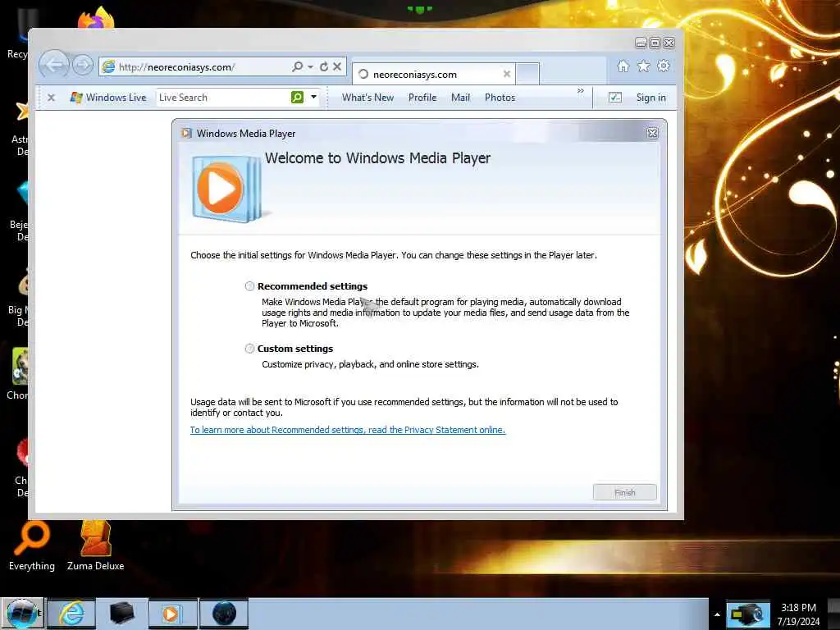Click Windows Media Player title bar icon
Image resolution: width=840 pixels, height=630 pixels.
(x=186, y=133)
